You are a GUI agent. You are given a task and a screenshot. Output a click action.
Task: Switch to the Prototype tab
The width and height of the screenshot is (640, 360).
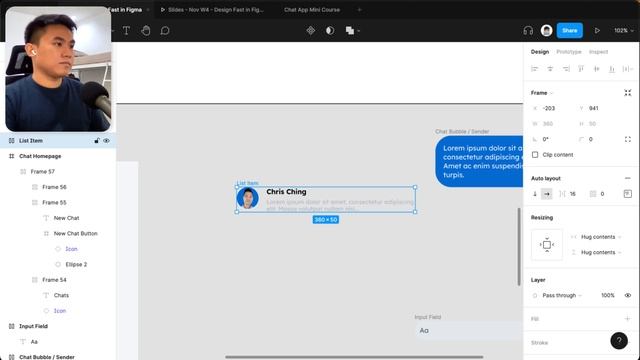click(569, 52)
